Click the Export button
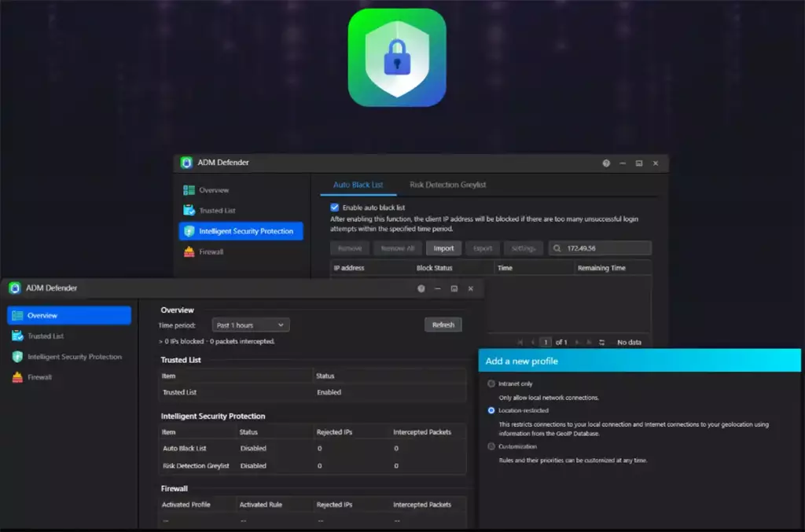This screenshot has height=532, width=805. coord(483,248)
